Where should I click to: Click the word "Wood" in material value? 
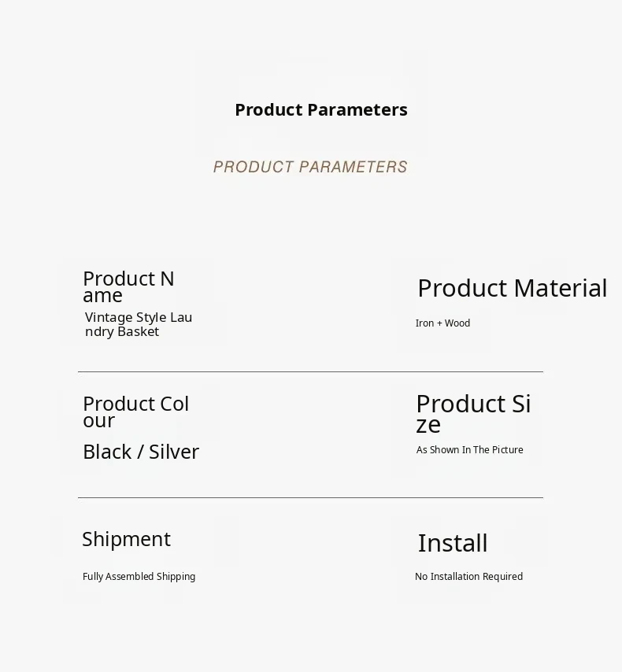tap(457, 323)
